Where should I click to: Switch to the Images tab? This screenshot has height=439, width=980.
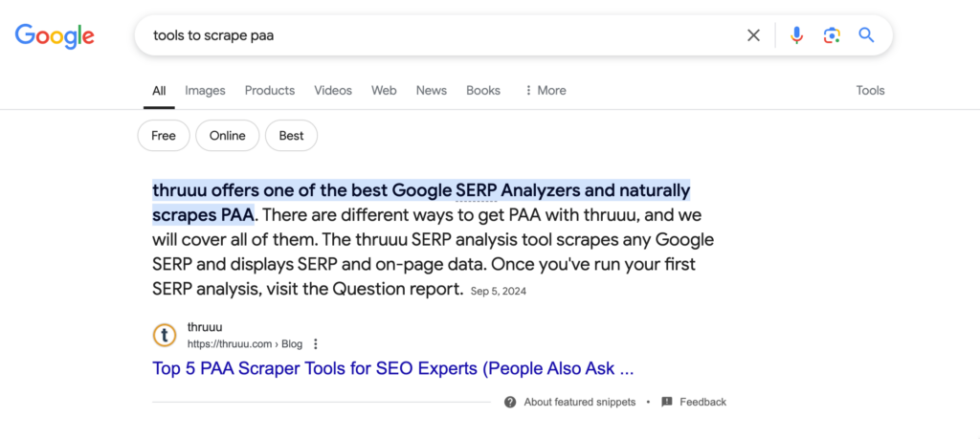pos(205,91)
